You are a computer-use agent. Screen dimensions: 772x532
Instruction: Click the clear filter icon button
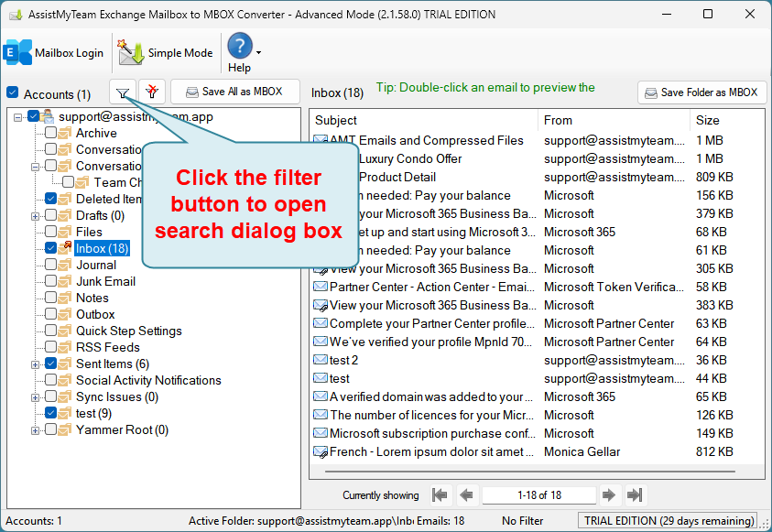coord(151,92)
